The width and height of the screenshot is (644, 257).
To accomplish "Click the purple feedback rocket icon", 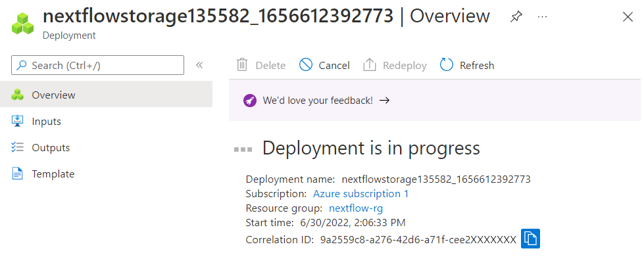I will [x=250, y=100].
